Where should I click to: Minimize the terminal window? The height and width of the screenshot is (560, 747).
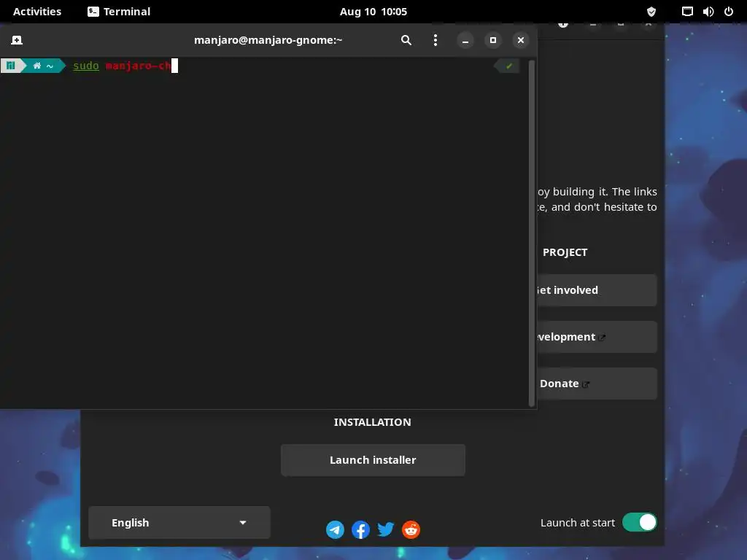(465, 41)
